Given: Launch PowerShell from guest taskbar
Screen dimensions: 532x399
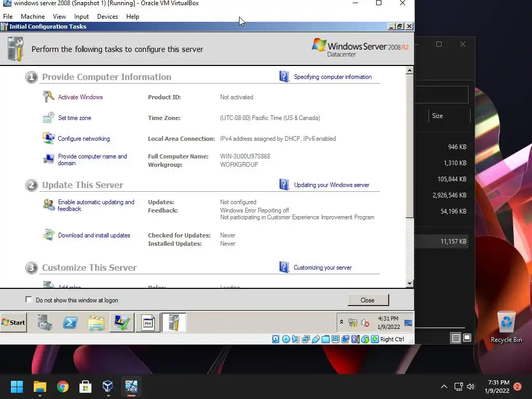Looking at the screenshot, I should [x=70, y=322].
